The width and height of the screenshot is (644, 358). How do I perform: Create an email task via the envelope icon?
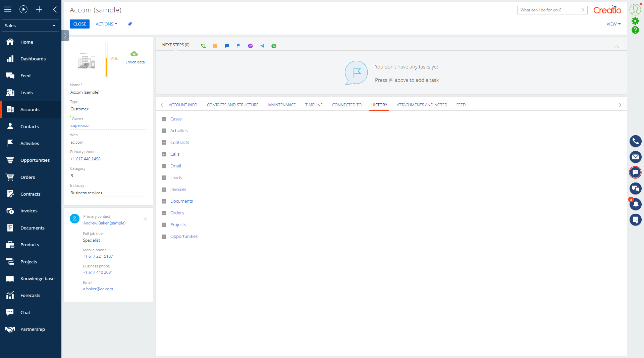pos(215,46)
